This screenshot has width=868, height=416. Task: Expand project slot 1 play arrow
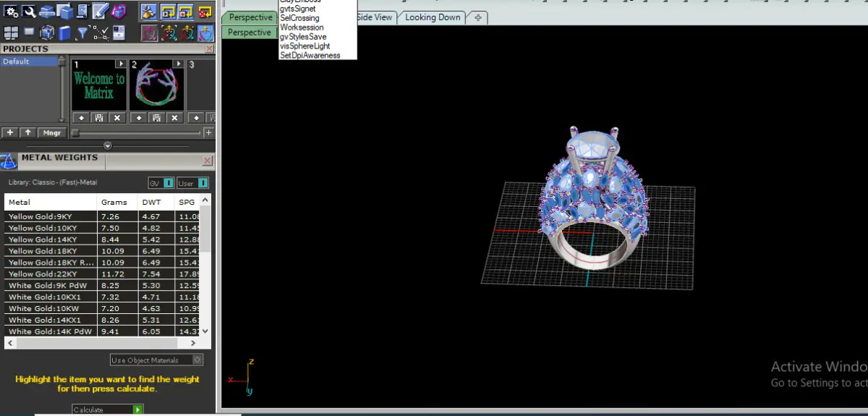point(121,64)
